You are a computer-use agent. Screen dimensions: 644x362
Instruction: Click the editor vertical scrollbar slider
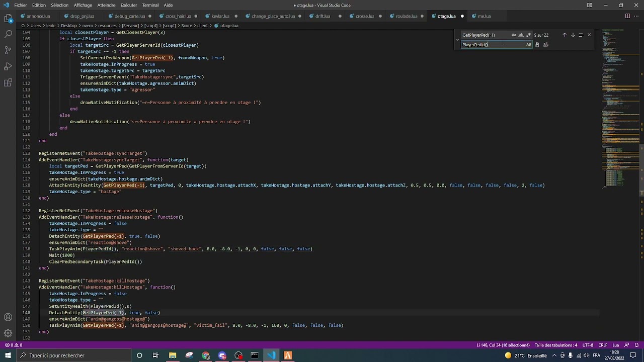point(641,170)
